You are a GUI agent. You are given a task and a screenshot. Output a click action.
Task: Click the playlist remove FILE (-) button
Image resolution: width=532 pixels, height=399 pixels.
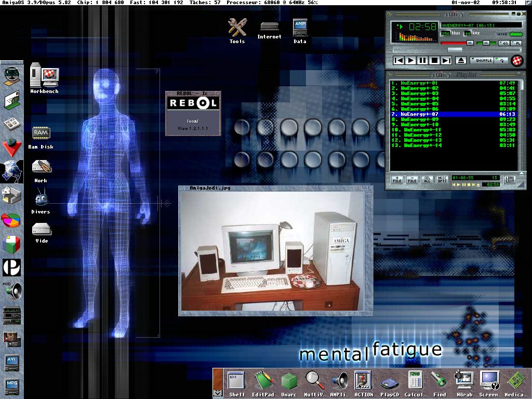[x=412, y=179]
